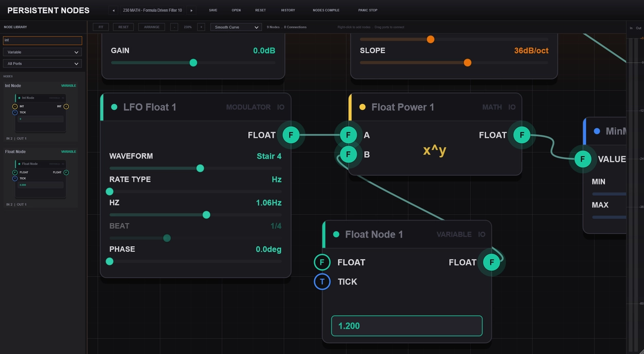Load the previous preset with left arrow
Viewport: 644px width, 354px height.
pos(113,10)
